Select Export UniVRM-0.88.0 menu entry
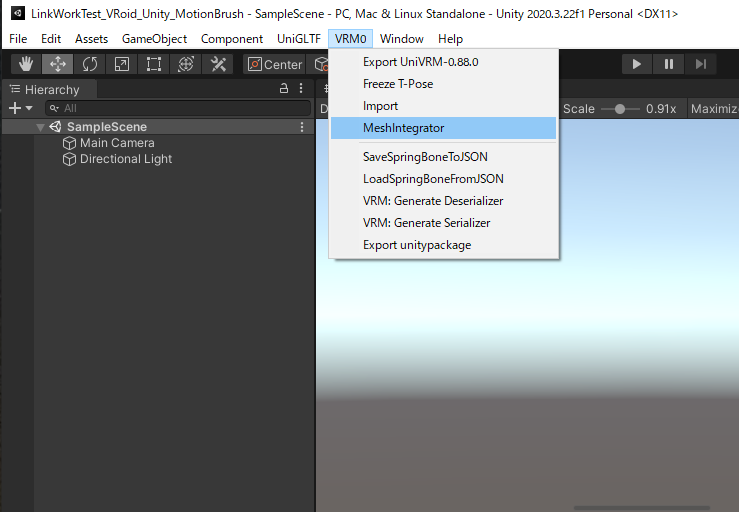Viewport: 739px width, 512px height. [420, 62]
